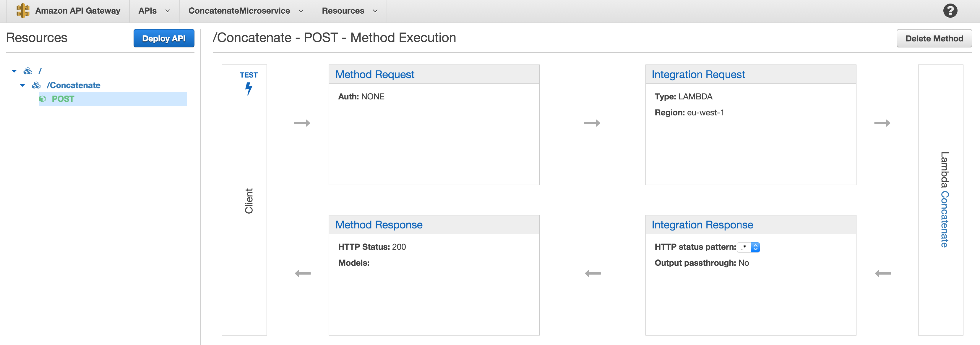Click the Output passthrough: No text
Image resolution: width=980 pixels, height=345 pixels.
702,263
